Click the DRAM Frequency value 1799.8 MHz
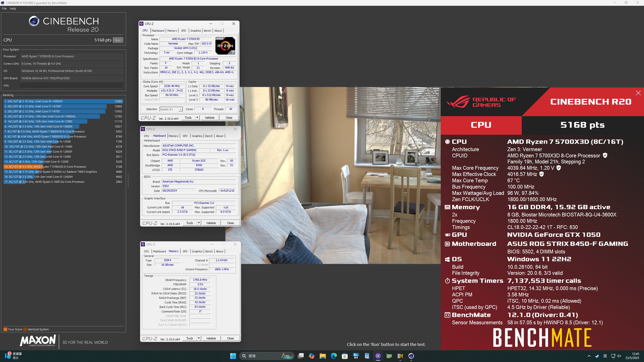Image resolution: width=644 pixels, height=362 pixels. tap(200, 280)
